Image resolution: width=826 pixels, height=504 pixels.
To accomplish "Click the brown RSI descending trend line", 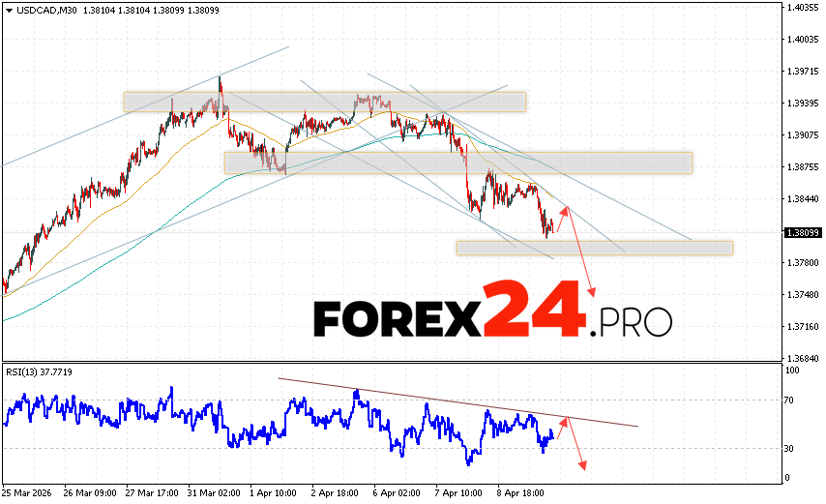I will [x=455, y=401].
